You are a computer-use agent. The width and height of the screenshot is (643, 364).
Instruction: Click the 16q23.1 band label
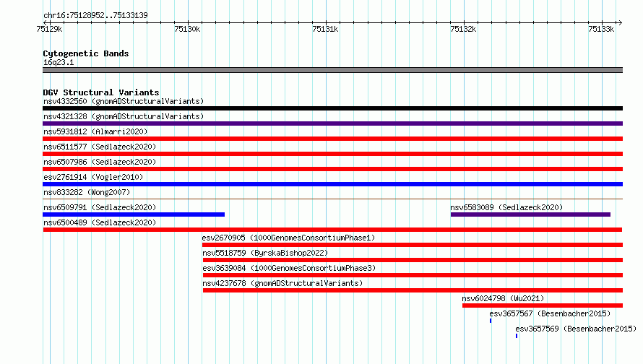(x=59, y=62)
